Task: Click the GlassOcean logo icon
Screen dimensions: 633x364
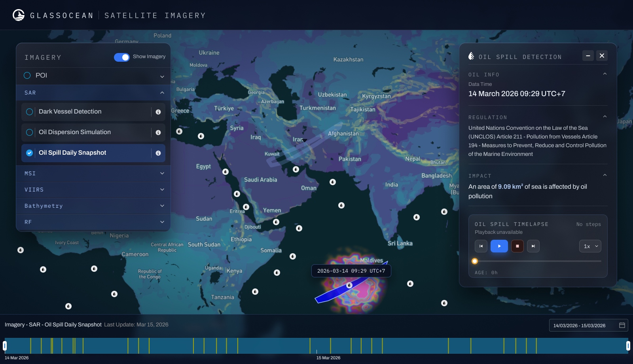Action: click(19, 15)
